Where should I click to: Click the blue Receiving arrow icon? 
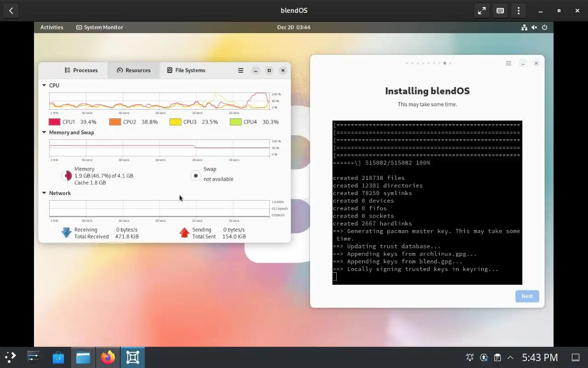tap(66, 233)
